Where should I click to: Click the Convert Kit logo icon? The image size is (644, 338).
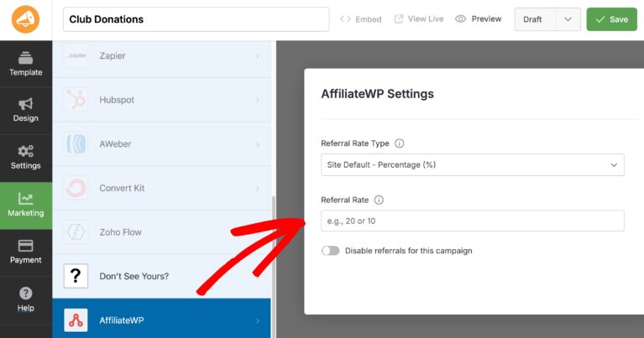point(76,188)
